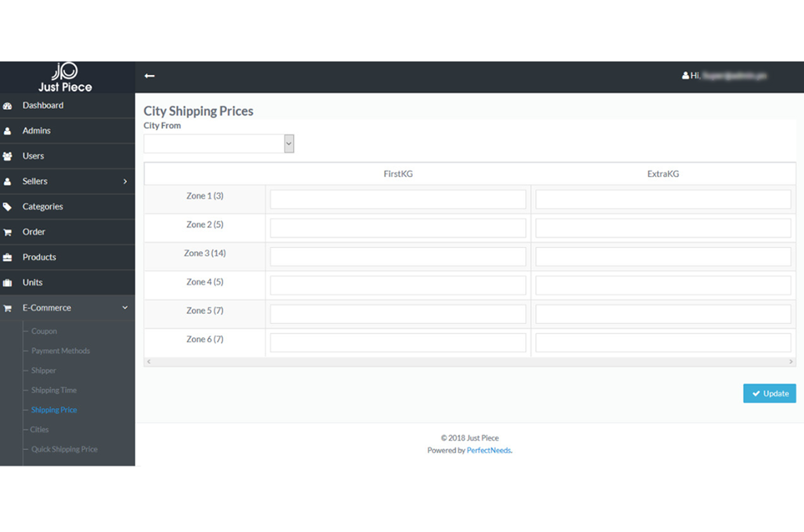Click the Dashboard gauge icon
804x532 pixels.
pos(7,106)
